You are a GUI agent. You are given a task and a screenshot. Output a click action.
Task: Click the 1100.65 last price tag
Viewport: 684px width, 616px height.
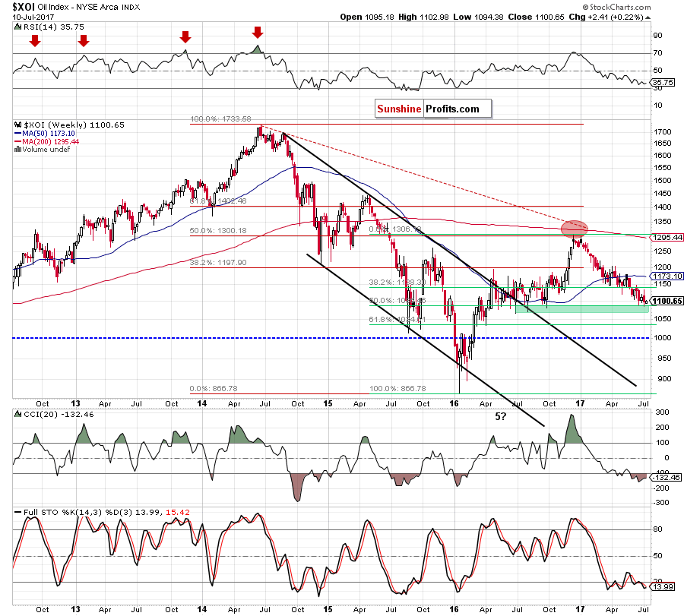pyautogui.click(x=667, y=301)
